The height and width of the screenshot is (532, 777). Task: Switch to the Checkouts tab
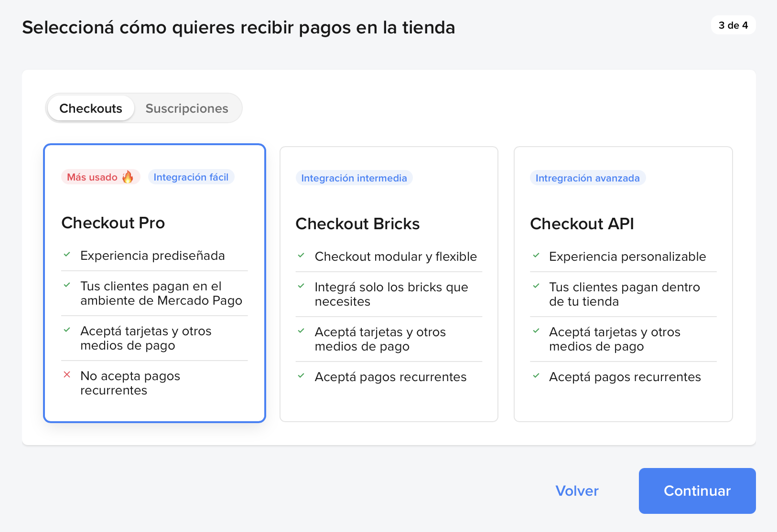pos(91,108)
